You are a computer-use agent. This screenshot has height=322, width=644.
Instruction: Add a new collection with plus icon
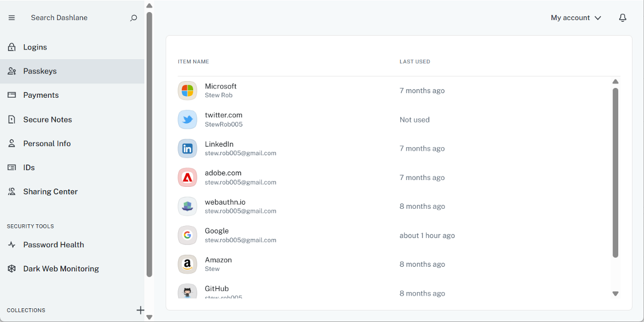pos(140,310)
